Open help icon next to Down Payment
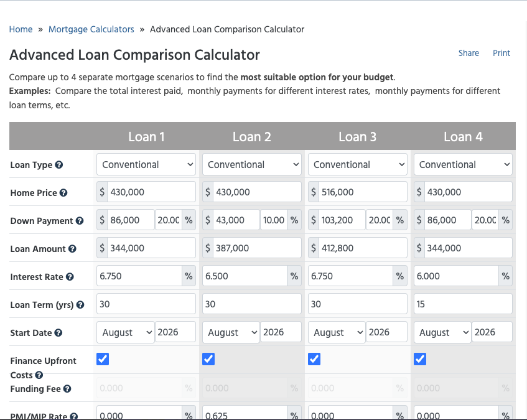The image size is (527, 420). click(79, 221)
